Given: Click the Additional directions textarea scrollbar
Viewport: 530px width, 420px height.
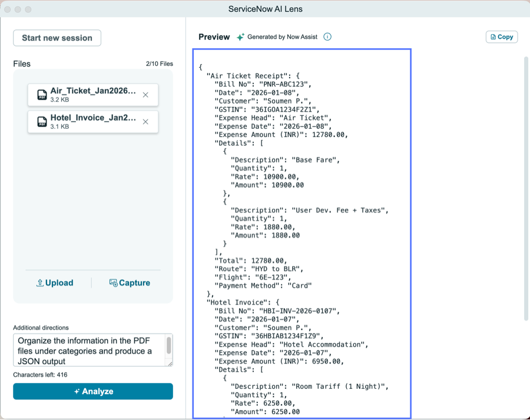Looking at the screenshot, I should point(168,346).
